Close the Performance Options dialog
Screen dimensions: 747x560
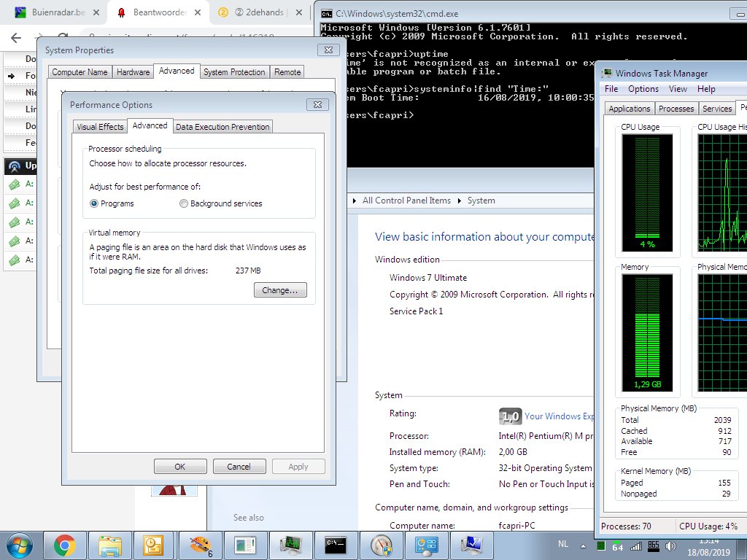(x=317, y=104)
